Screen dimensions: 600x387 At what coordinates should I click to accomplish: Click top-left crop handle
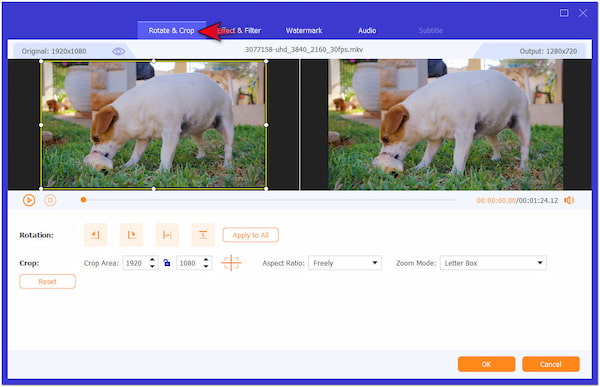pos(41,61)
